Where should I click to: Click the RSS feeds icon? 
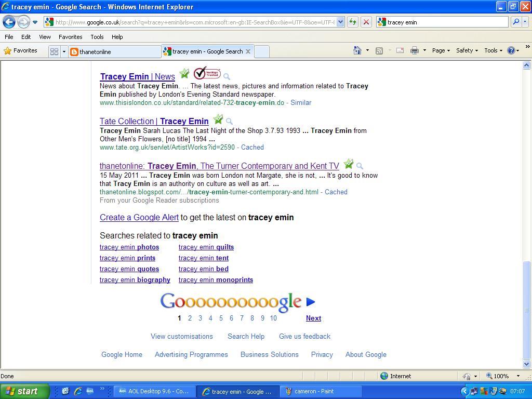pyautogui.click(x=379, y=50)
